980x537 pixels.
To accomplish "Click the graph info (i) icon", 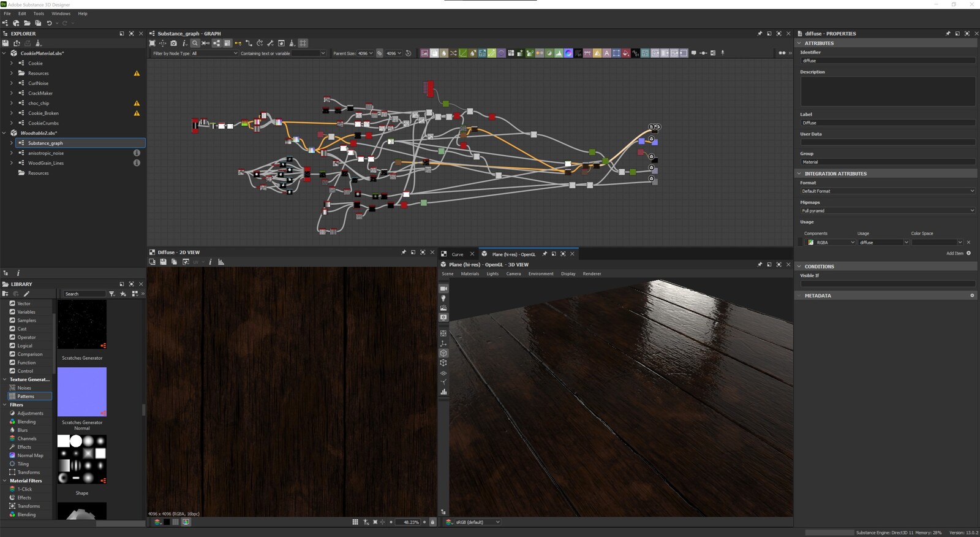I will [x=184, y=43].
